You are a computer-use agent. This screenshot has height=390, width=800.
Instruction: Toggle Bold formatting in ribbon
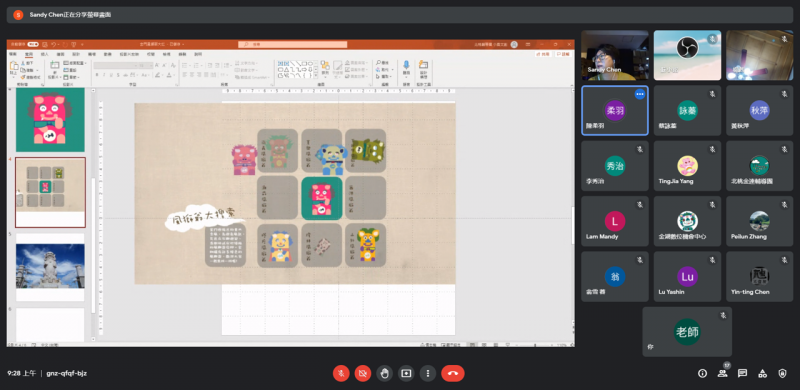click(x=97, y=75)
